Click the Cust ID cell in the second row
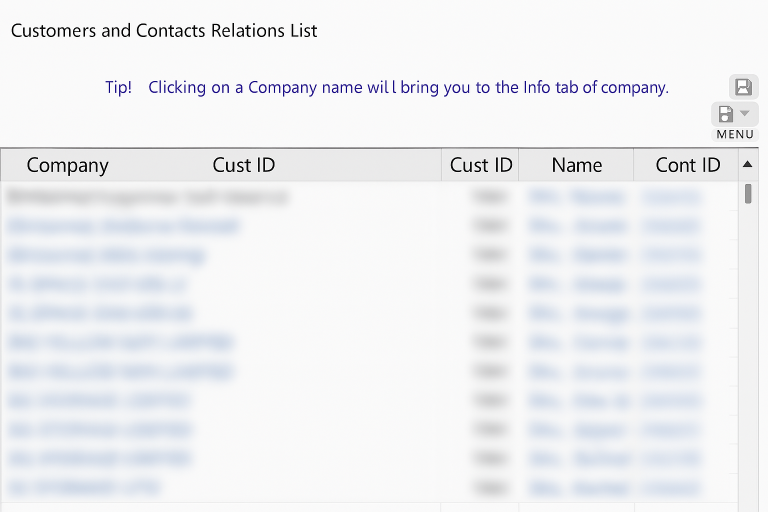This screenshot has width=768, height=512. (x=486, y=226)
